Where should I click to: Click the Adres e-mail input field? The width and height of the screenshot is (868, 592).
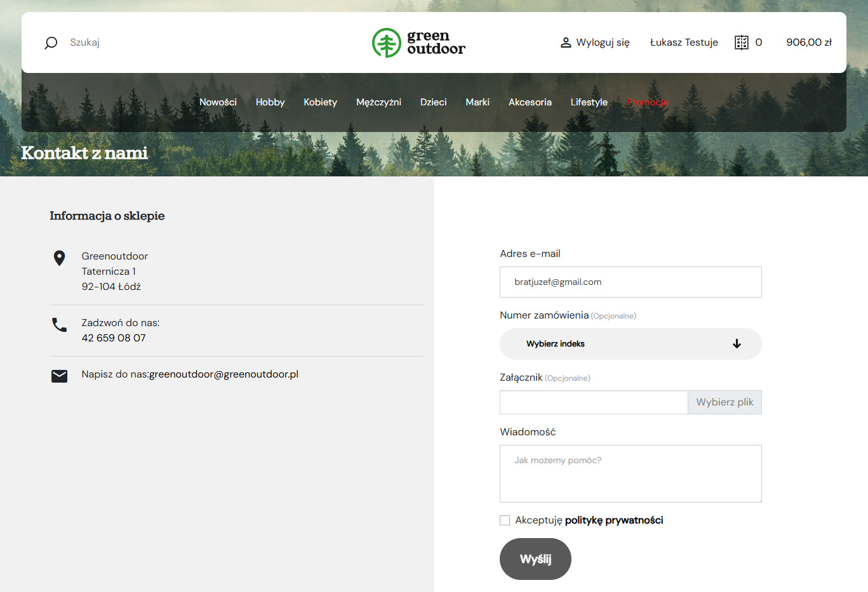point(630,282)
